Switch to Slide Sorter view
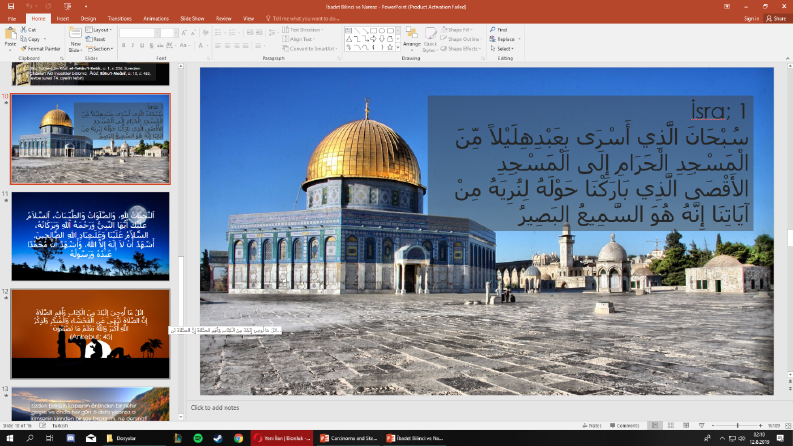793x446 pixels. (671, 425)
